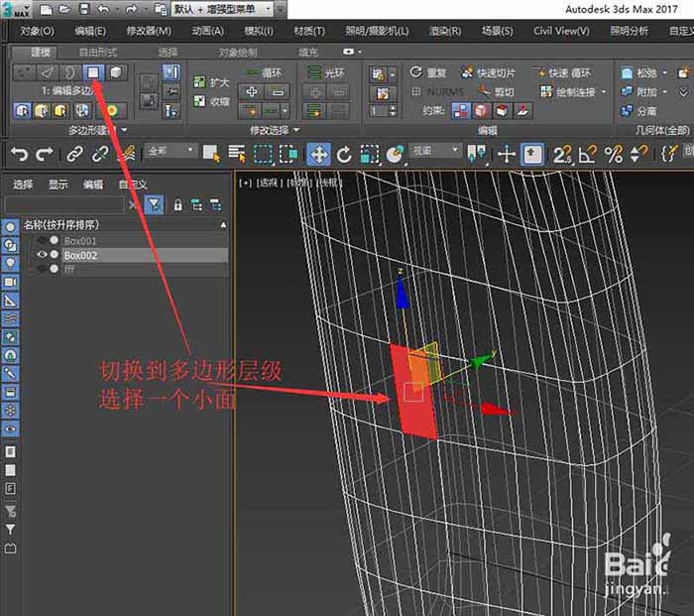This screenshot has height=616, width=694.
Task: Click the Percent Snap toggle icon
Action: click(614, 154)
